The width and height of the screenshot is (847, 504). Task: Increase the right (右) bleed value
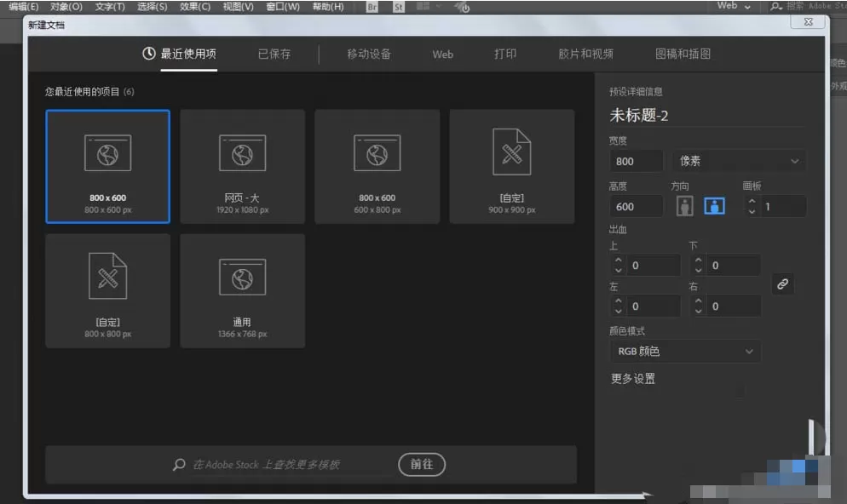point(699,301)
